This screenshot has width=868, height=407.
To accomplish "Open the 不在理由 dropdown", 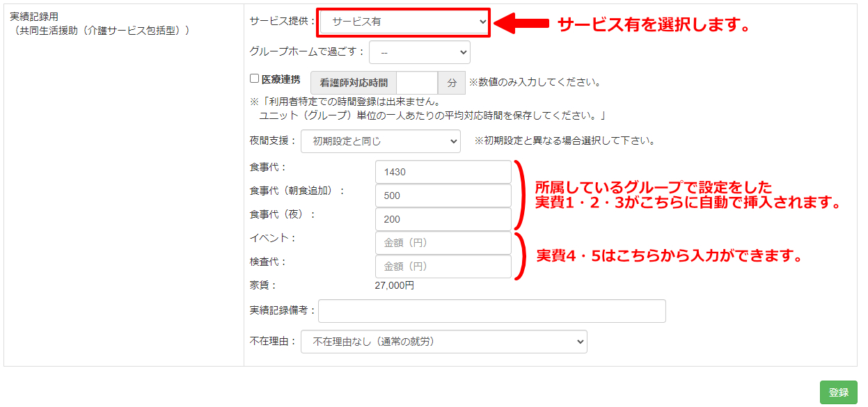I will (x=443, y=342).
